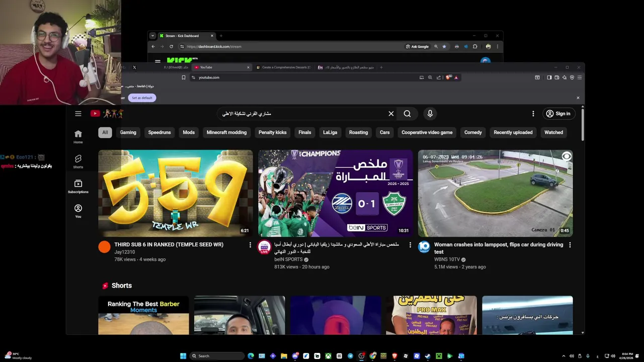Image resolution: width=644 pixels, height=362 pixels.
Task: Open File Explorer from the taskbar
Action: point(284,356)
